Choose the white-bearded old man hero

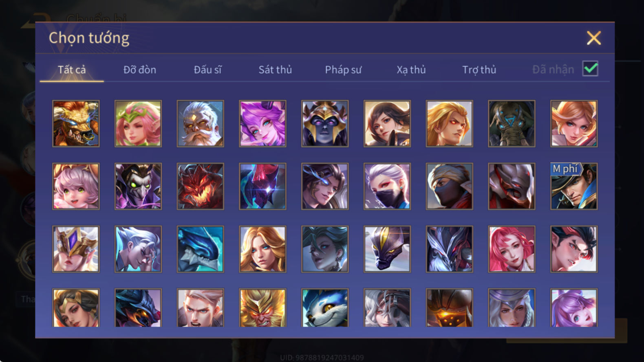[x=200, y=124]
